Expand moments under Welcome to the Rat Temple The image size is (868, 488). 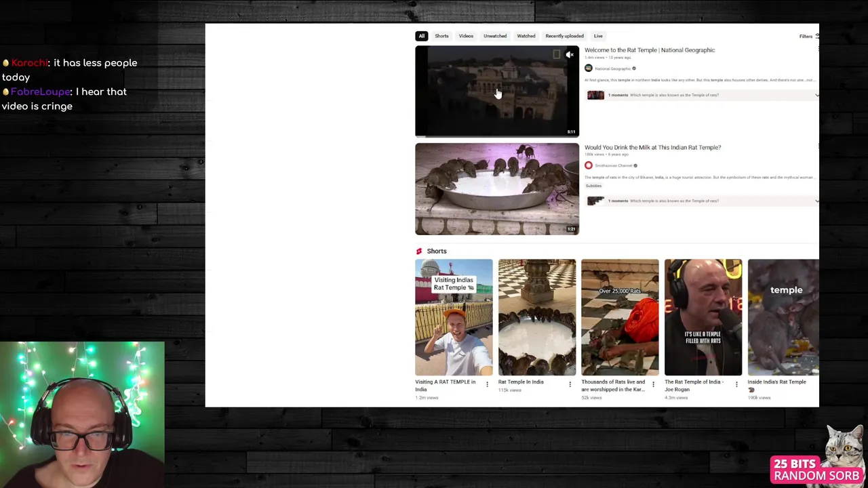[816, 95]
